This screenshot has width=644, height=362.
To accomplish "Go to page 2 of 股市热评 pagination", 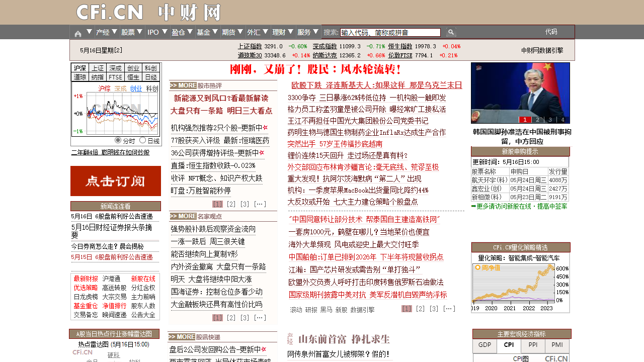I will point(231,204).
